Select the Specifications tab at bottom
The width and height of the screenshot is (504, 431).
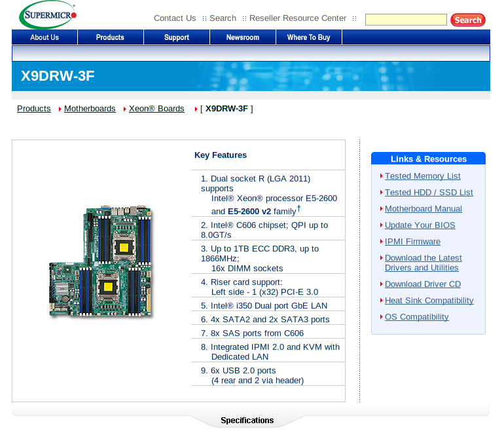tap(247, 421)
